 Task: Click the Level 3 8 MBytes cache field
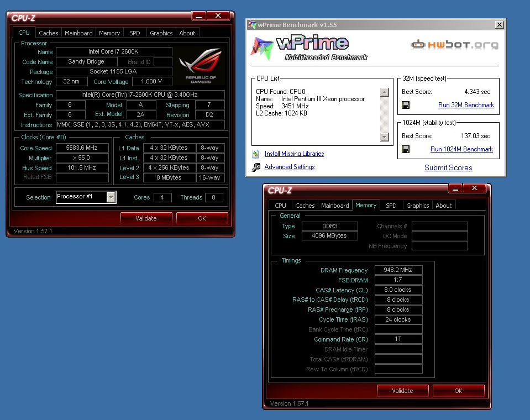click(169, 177)
